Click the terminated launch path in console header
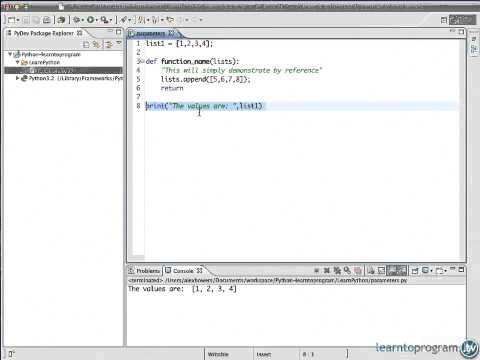Image resolution: width=480 pixels, height=360 pixels. click(x=268, y=280)
